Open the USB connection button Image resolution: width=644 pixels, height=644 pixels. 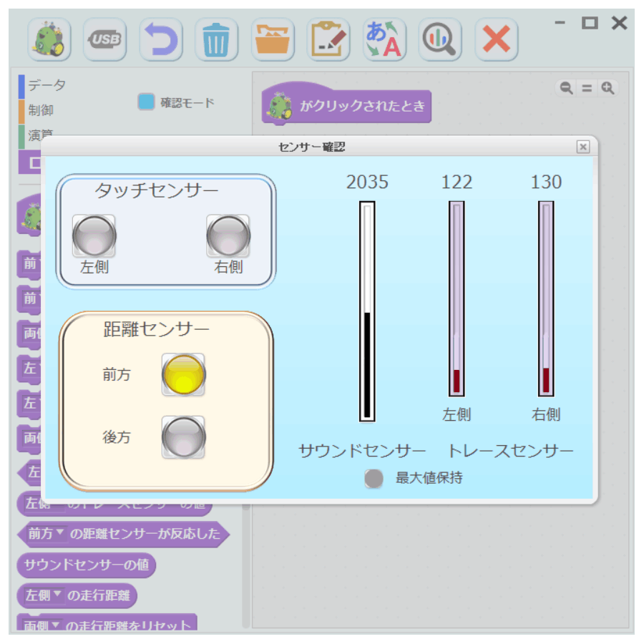pyautogui.click(x=104, y=39)
